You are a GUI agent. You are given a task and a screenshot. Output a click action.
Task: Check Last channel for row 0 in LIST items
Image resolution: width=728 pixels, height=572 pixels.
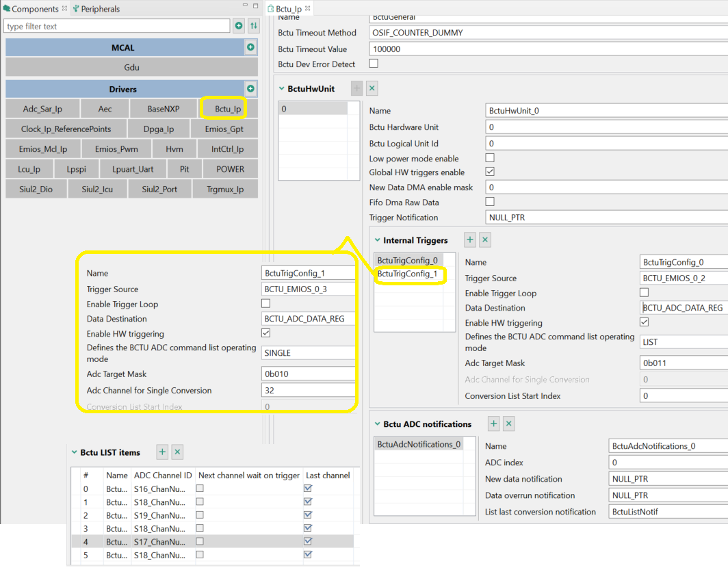pyautogui.click(x=306, y=489)
